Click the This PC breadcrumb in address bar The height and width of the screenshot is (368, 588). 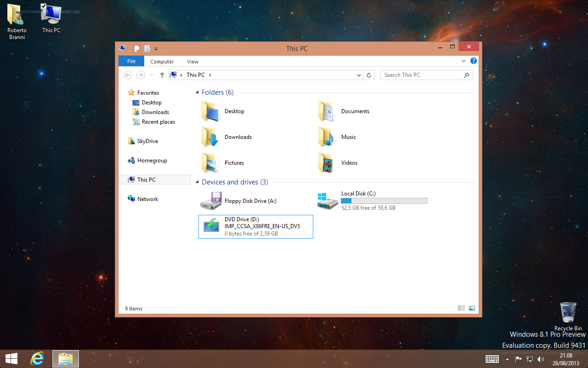[196, 75]
